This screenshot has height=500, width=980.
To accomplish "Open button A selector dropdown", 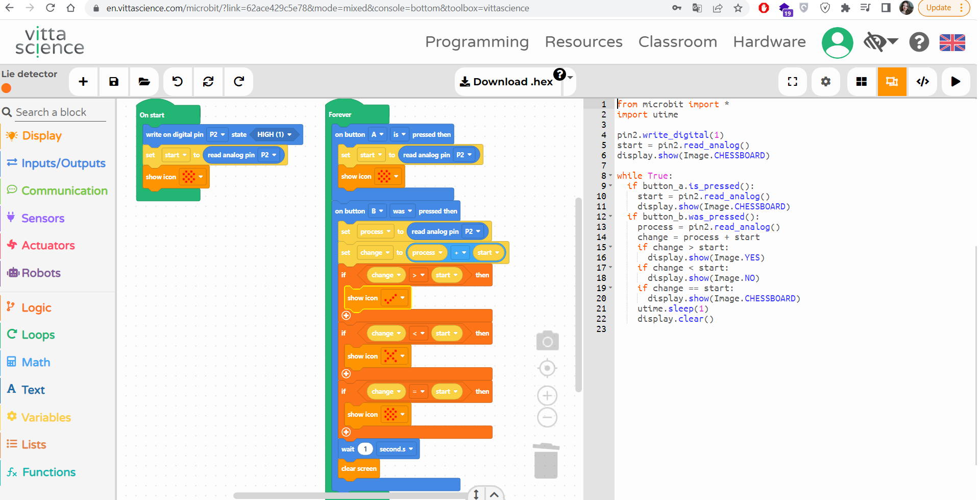I will (x=377, y=134).
